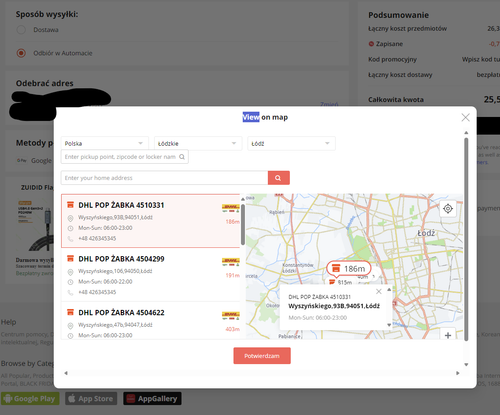Click the 186m distance on list item
The height and width of the screenshot is (415, 500).
point(232,222)
